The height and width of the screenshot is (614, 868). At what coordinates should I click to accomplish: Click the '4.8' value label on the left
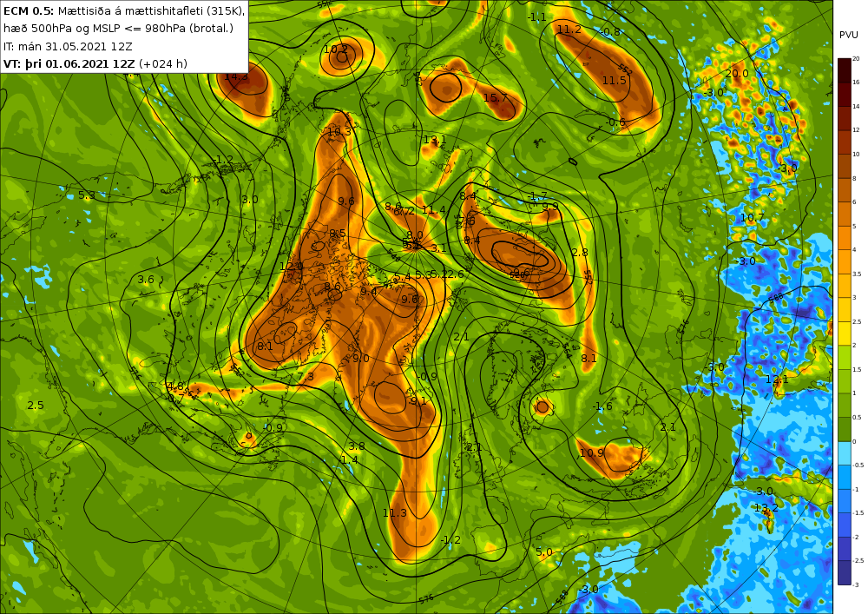(x=175, y=386)
